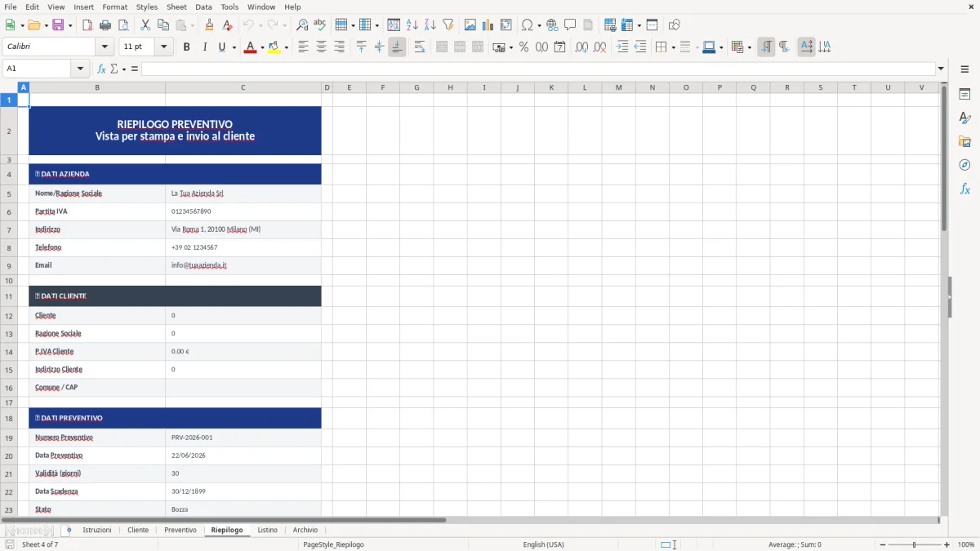Switch to the Archivio sheet tab
Image resolution: width=980 pixels, height=551 pixels.
(x=305, y=530)
